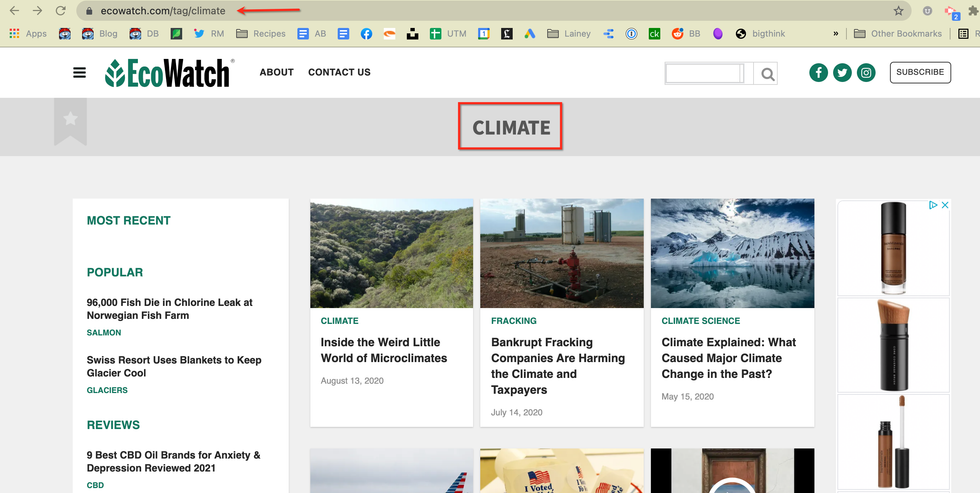
Task: Click the AdChoices icon on the advertisement
Action: (x=933, y=205)
